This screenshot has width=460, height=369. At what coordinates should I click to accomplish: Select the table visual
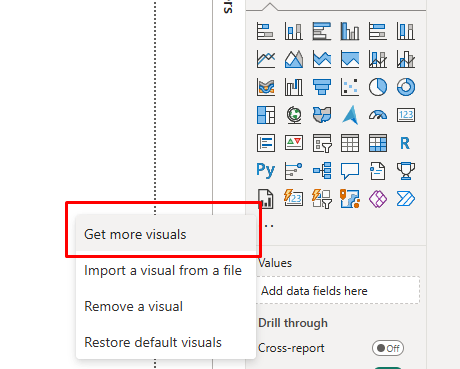tap(350, 143)
